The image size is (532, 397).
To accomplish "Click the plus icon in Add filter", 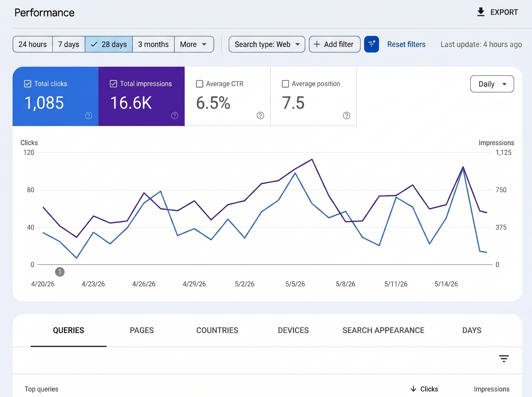I will point(317,44).
